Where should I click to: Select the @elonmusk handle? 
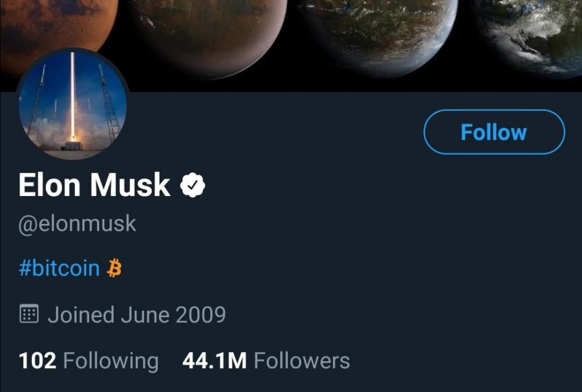pos(77,224)
